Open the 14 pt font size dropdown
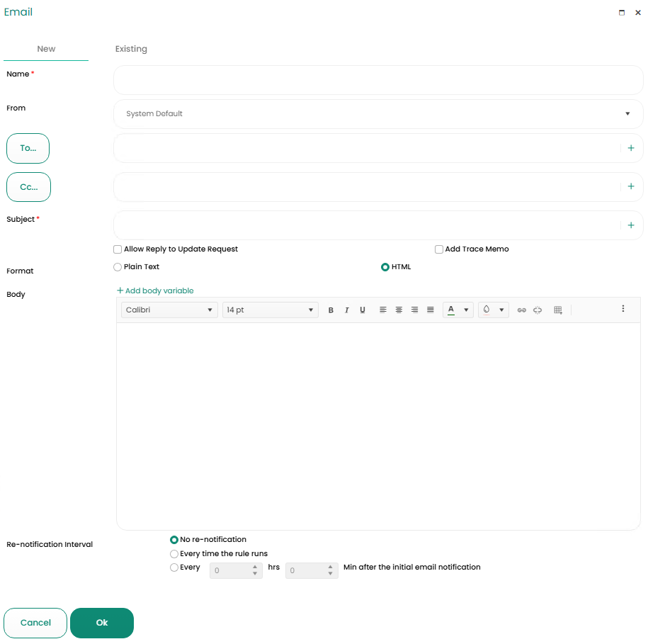This screenshot has width=648, height=644. click(x=270, y=310)
